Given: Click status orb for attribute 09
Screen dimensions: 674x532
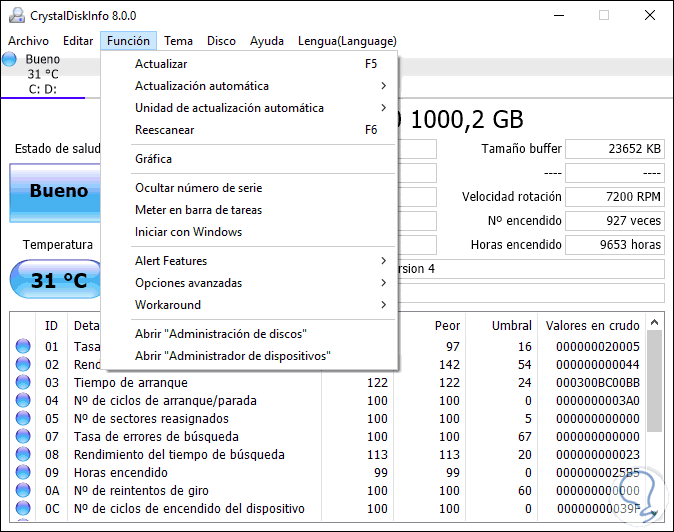Looking at the screenshot, I should (23, 472).
